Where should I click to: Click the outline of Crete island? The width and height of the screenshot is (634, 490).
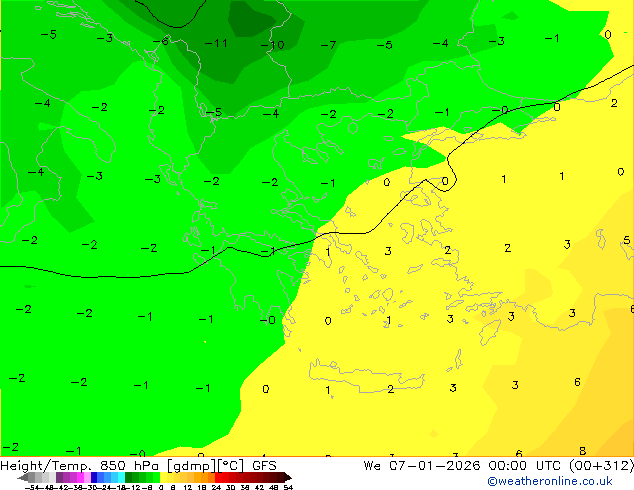367,376
